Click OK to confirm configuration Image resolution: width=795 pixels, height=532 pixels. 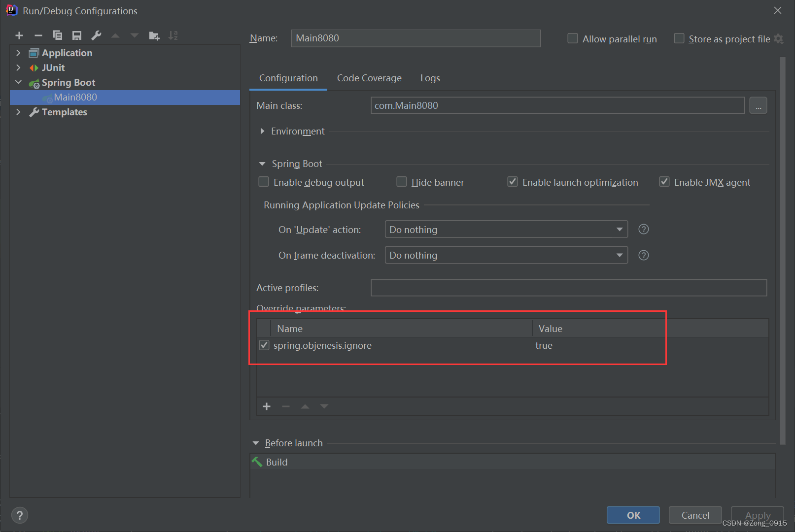[633, 515]
